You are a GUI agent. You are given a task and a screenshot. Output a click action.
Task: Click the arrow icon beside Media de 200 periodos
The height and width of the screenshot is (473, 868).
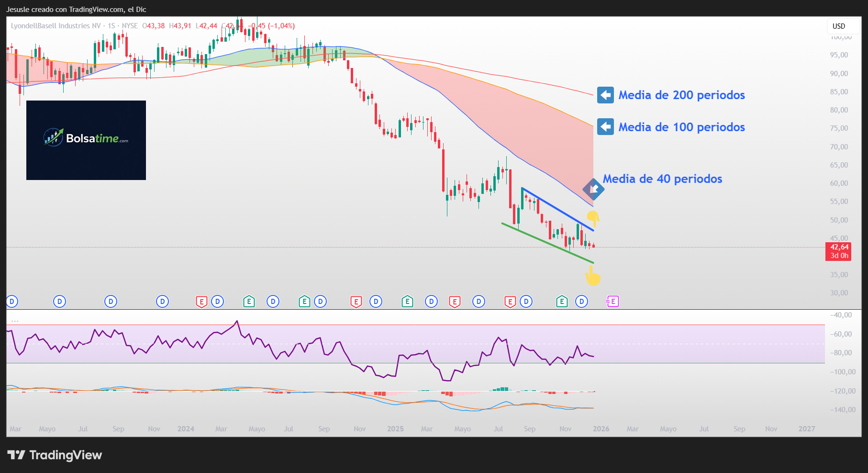605,95
